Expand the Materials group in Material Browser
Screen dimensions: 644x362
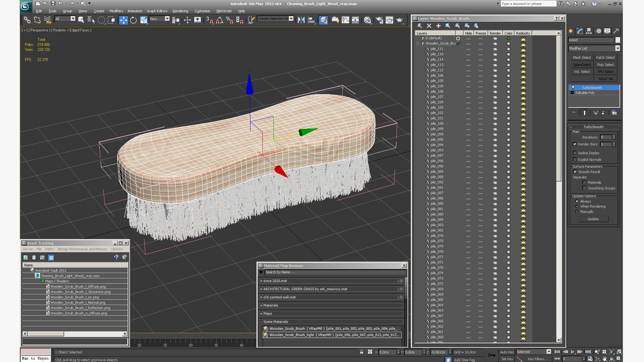coord(261,305)
